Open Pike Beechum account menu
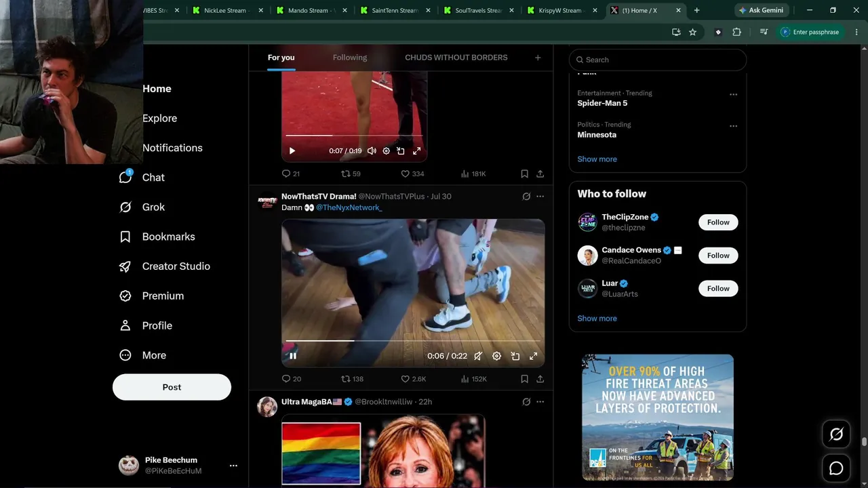Viewport: 868px width, 488px height. (x=178, y=465)
